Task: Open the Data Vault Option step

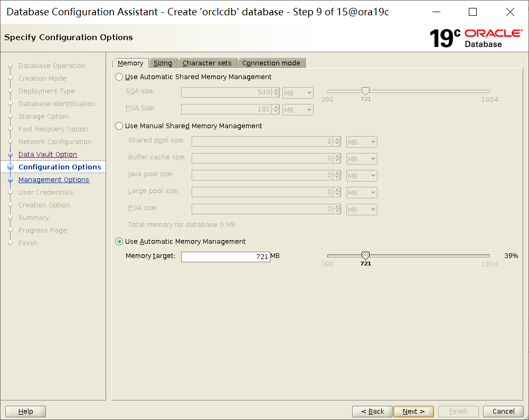Action: [x=48, y=155]
